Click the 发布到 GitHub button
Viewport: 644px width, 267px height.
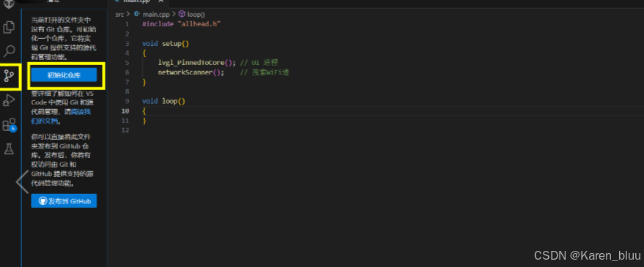(x=64, y=201)
